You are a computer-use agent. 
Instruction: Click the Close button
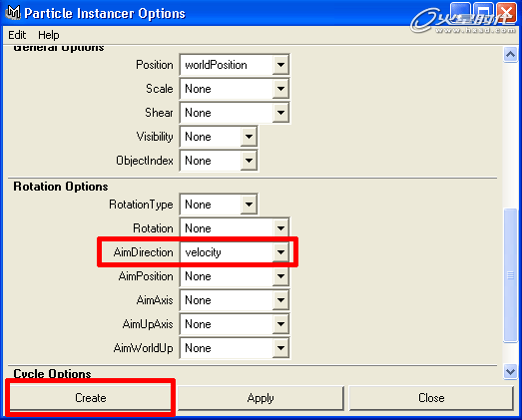click(x=431, y=398)
